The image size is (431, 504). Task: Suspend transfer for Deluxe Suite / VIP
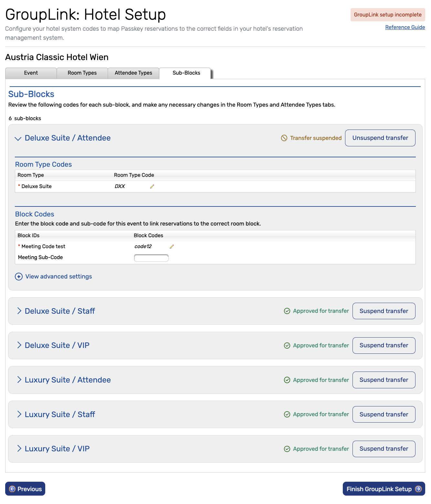pyautogui.click(x=384, y=345)
